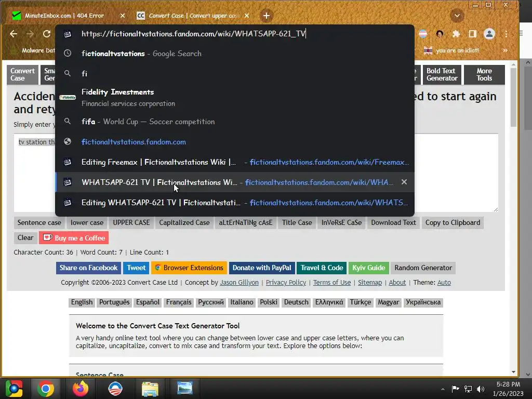Convert text to lower case
The height and width of the screenshot is (399, 532).
pos(87,222)
